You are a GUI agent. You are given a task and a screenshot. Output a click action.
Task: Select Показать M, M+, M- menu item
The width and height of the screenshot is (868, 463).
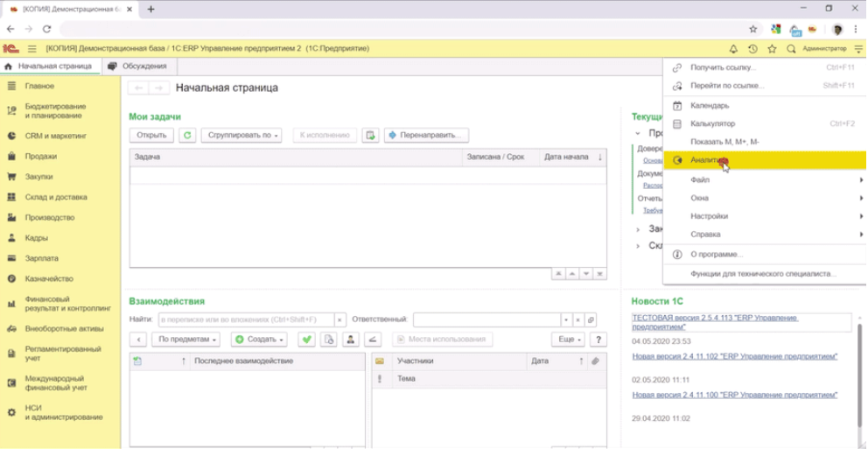(x=765, y=142)
